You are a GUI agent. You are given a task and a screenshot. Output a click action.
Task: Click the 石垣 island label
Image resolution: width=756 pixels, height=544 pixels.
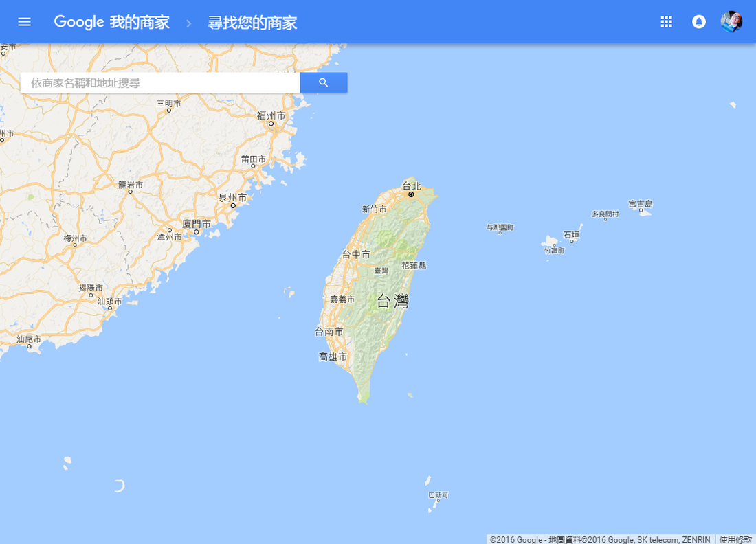tap(571, 235)
